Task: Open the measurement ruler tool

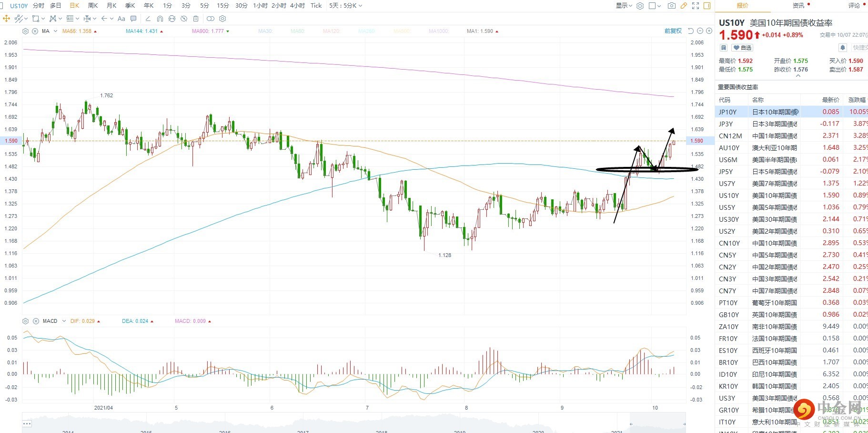Action: 87,19
